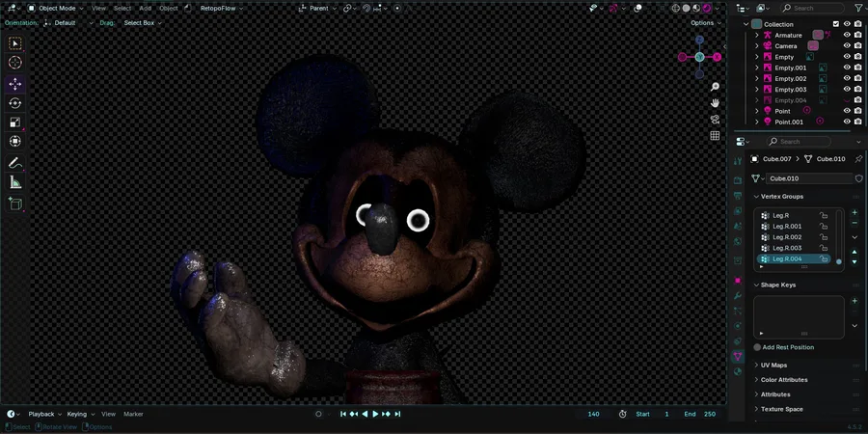
Task: Open the Tool properties tab icon
Action: [x=738, y=161]
